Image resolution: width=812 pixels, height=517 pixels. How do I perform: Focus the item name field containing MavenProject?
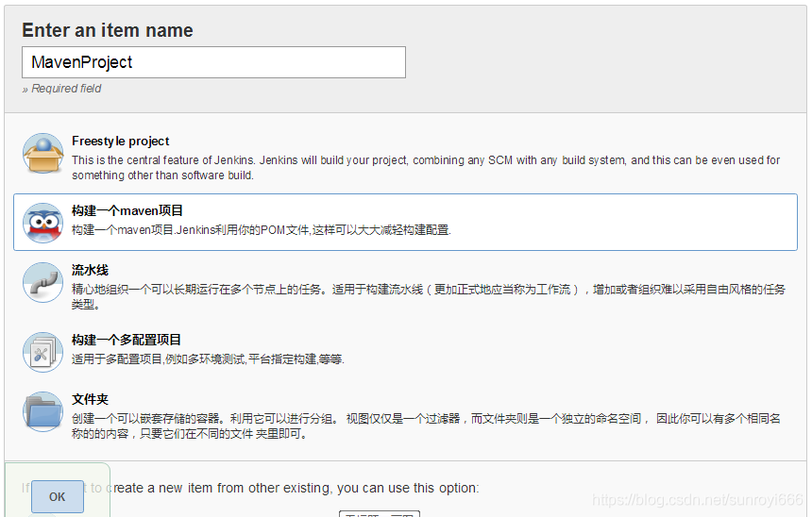214,62
